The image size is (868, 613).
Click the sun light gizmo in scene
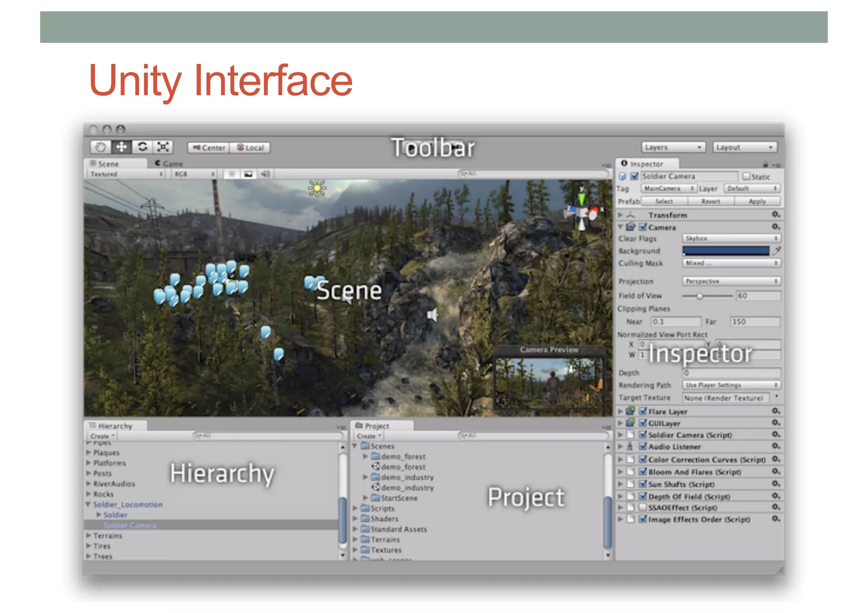(x=317, y=188)
